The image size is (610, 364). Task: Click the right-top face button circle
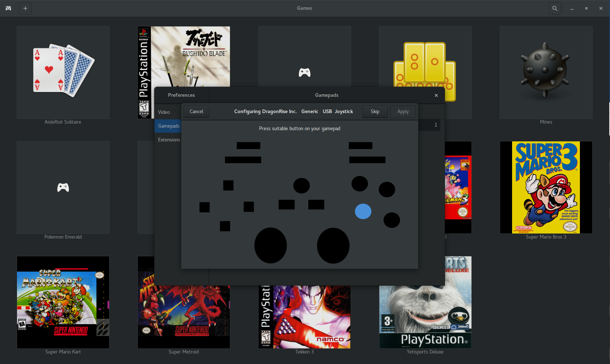pyautogui.click(x=387, y=189)
